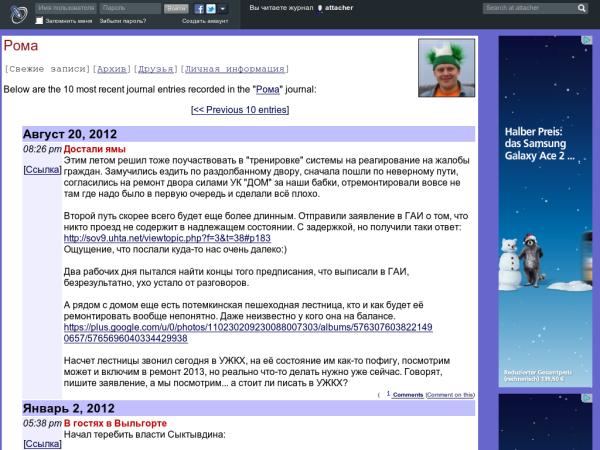Click Comment on this link
The height and width of the screenshot is (450, 600).
[x=450, y=395]
